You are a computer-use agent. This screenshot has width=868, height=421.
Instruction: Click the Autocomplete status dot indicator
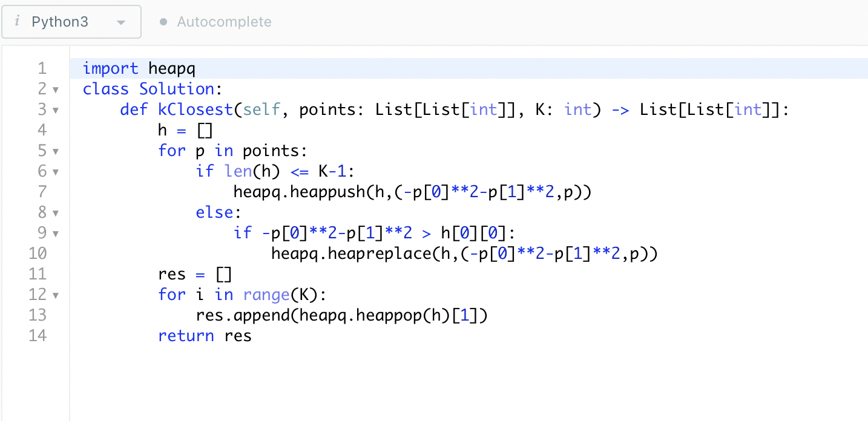163,21
